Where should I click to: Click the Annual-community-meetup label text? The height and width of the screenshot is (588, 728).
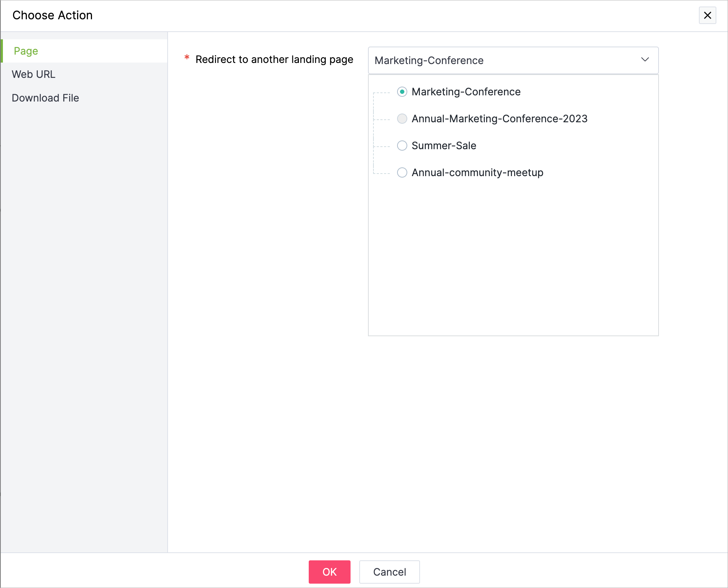click(x=477, y=172)
